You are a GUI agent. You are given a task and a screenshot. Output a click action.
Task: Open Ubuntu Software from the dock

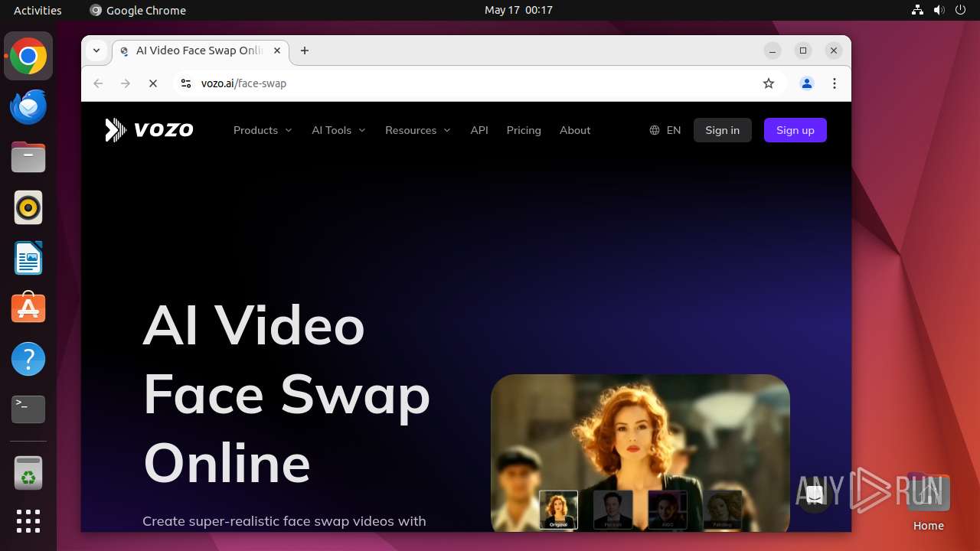pyautogui.click(x=28, y=308)
